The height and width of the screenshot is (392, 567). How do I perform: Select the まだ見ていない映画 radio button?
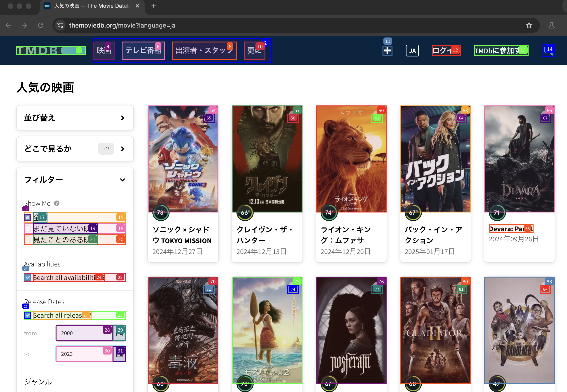(x=28, y=229)
